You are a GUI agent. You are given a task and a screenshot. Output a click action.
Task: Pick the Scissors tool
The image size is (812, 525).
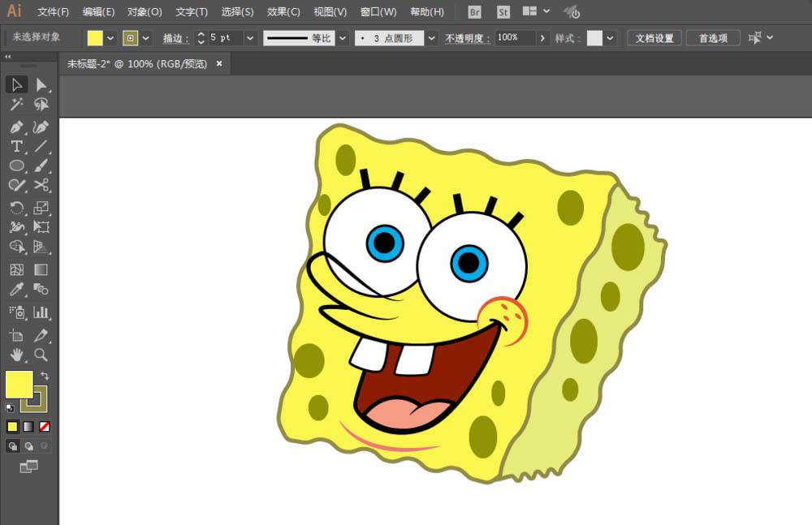[41, 186]
